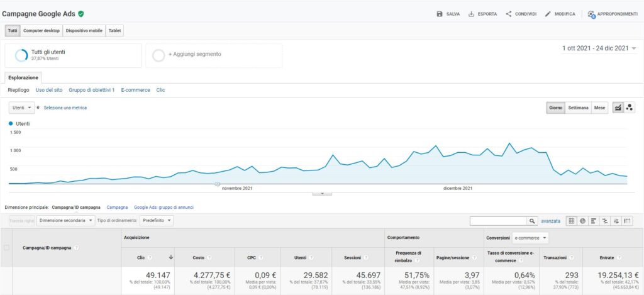Expand the Dimensione secondaria dropdown

65,221
